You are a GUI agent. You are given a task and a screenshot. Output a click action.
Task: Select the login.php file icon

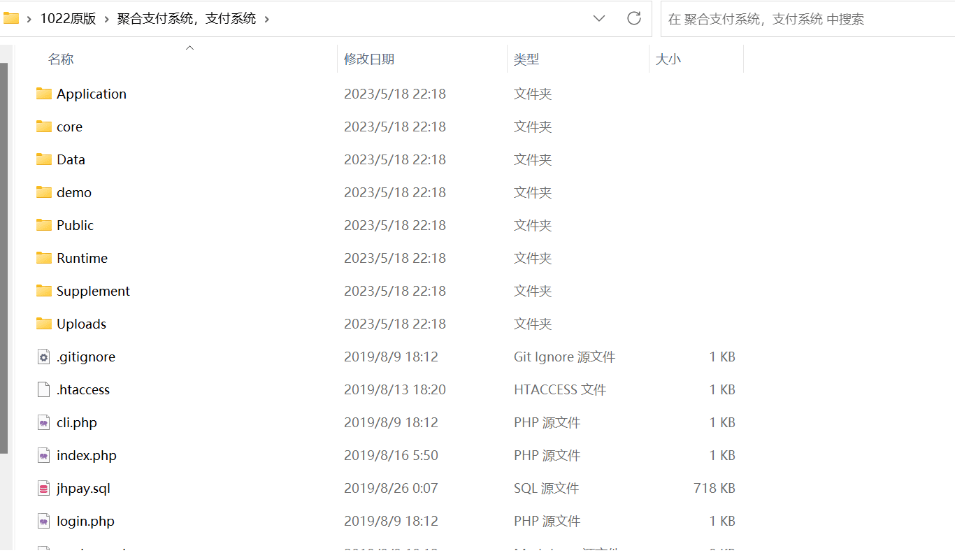[44, 521]
